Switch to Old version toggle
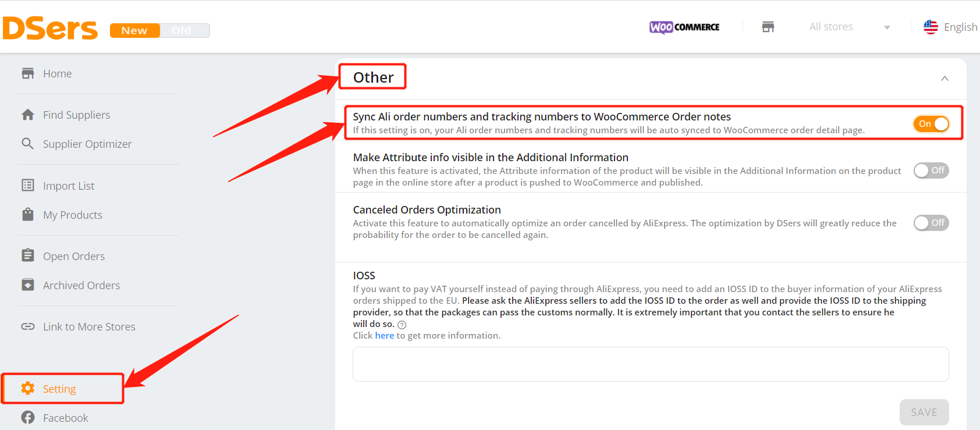 pos(184,30)
